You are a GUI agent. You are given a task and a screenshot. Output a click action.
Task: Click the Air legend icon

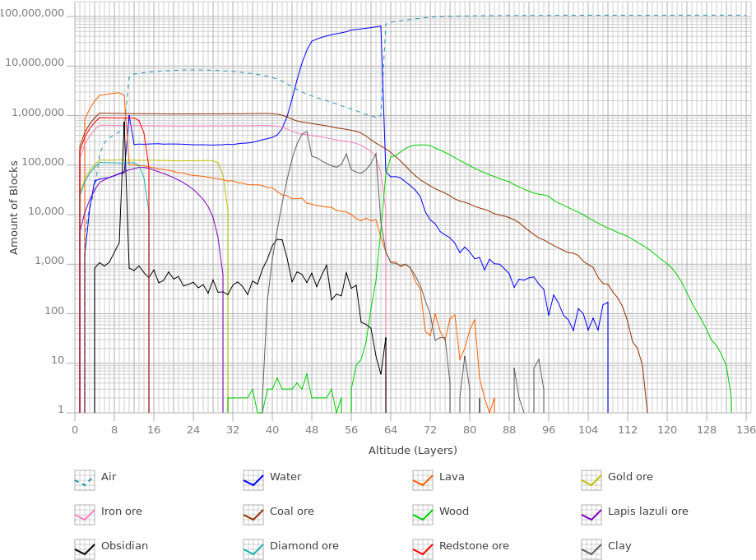point(85,480)
